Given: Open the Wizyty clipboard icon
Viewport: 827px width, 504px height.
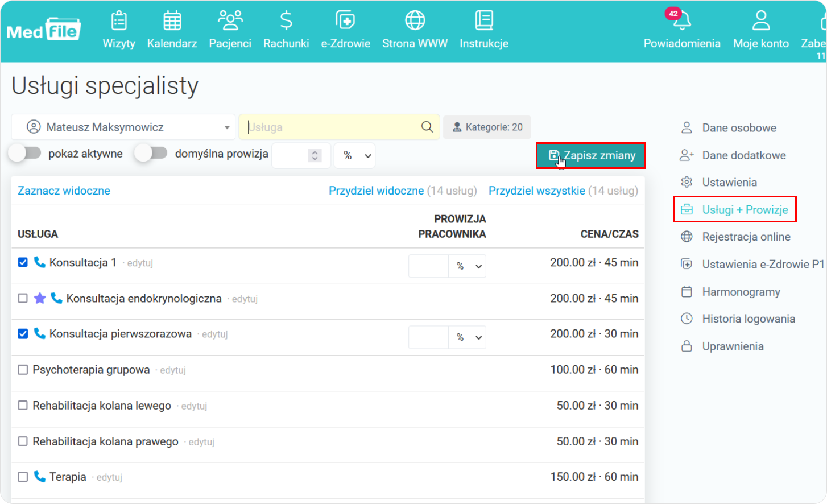Looking at the screenshot, I should coord(119,21).
